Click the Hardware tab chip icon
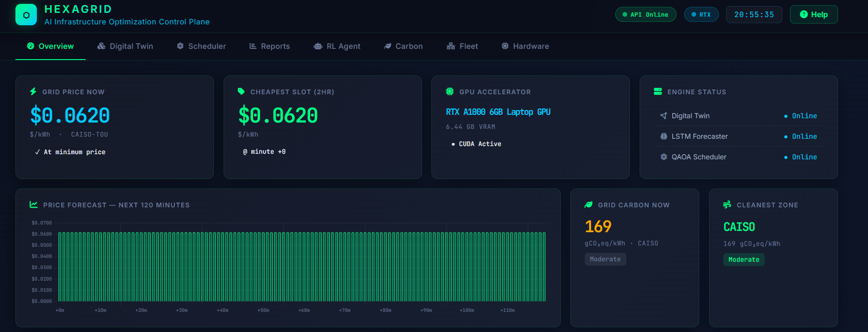This screenshot has width=868, height=332. point(505,46)
